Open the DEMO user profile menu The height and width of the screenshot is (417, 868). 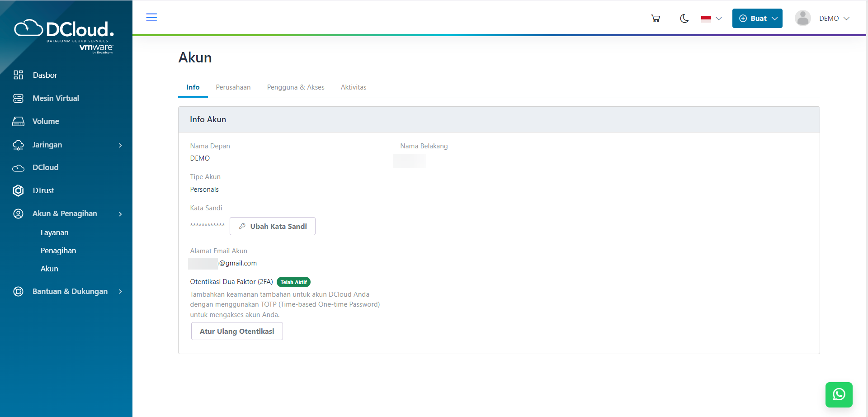[x=823, y=19]
